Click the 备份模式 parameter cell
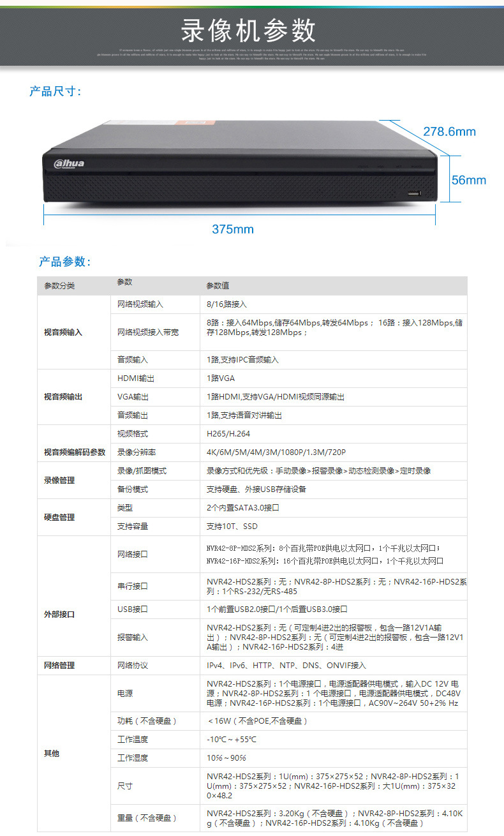 (155, 489)
